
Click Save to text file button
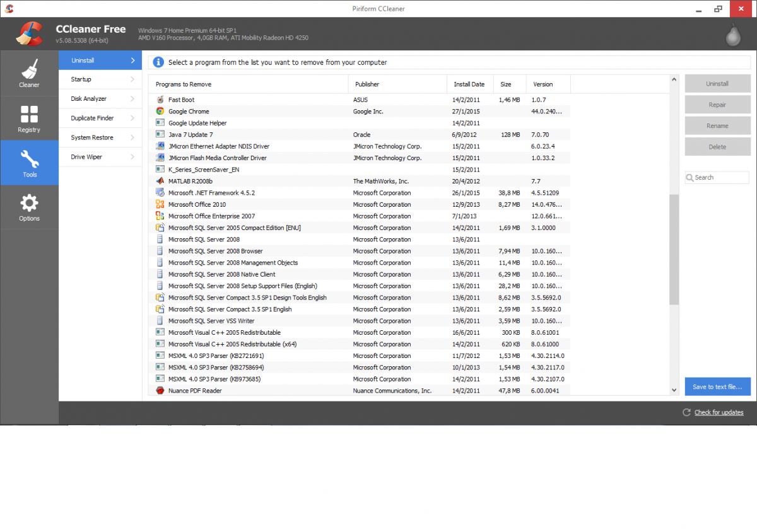coord(717,386)
